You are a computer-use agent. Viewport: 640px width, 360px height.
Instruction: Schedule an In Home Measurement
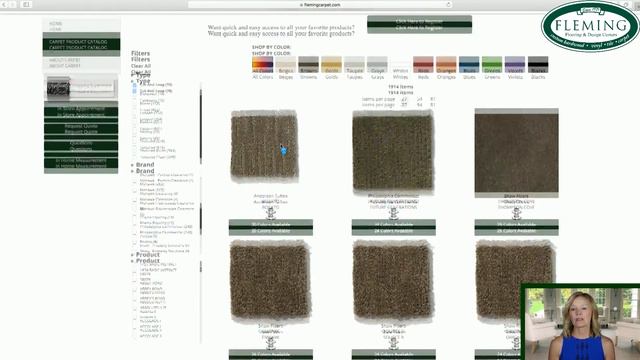pyautogui.click(x=81, y=163)
